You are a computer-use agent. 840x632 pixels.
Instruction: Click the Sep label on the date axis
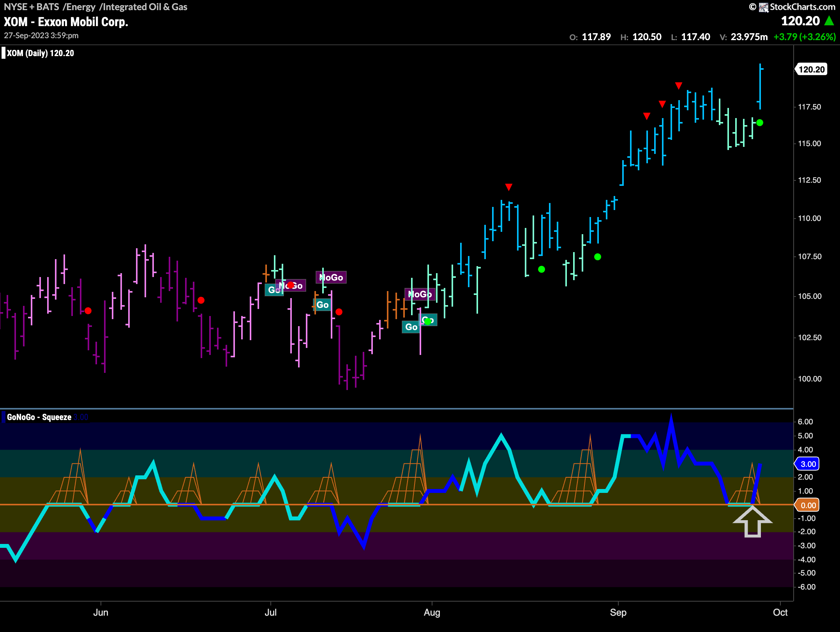618,612
